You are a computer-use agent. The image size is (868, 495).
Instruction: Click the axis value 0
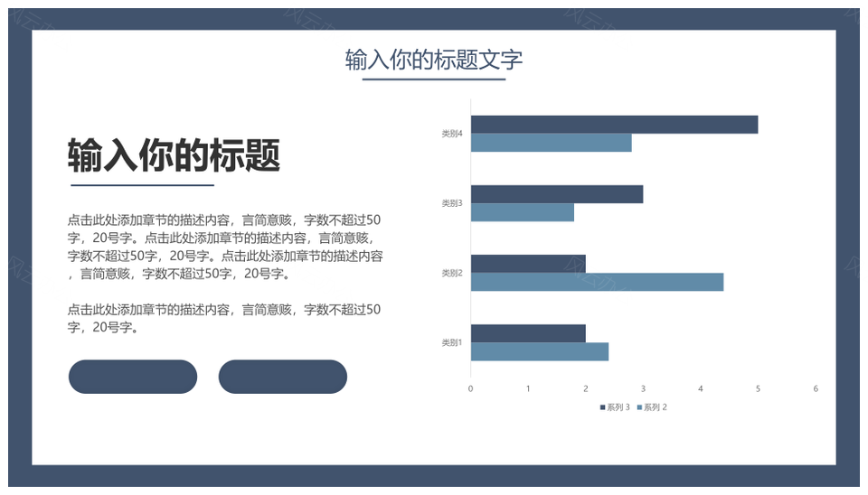(470, 388)
